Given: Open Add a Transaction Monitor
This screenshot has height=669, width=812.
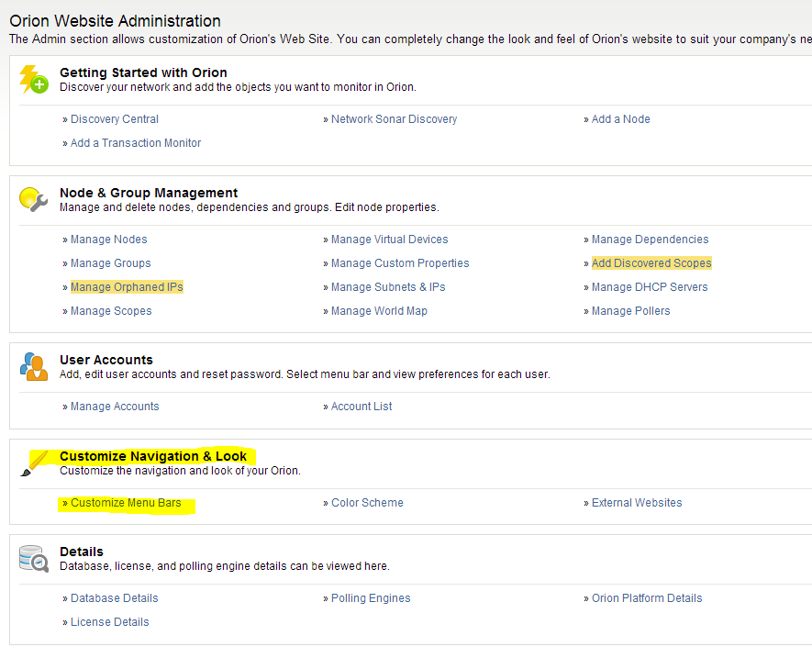Looking at the screenshot, I should (x=136, y=143).
